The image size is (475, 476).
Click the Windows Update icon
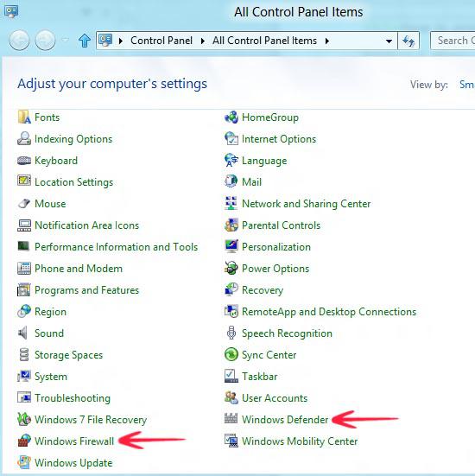point(24,463)
